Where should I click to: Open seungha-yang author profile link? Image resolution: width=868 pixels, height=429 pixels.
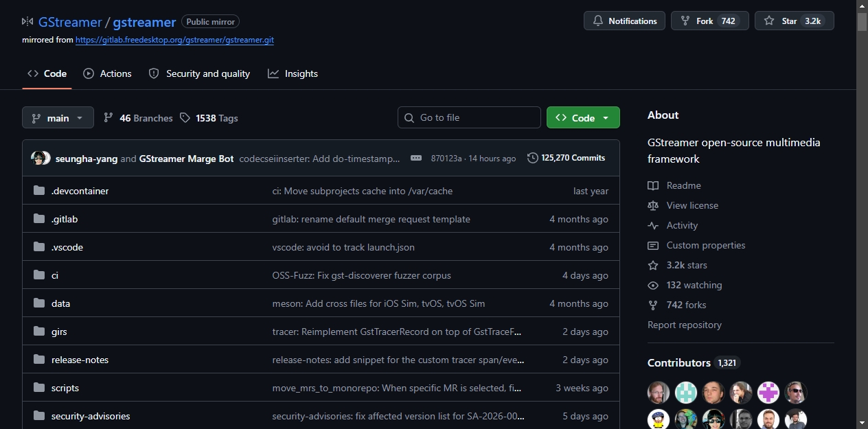point(87,159)
